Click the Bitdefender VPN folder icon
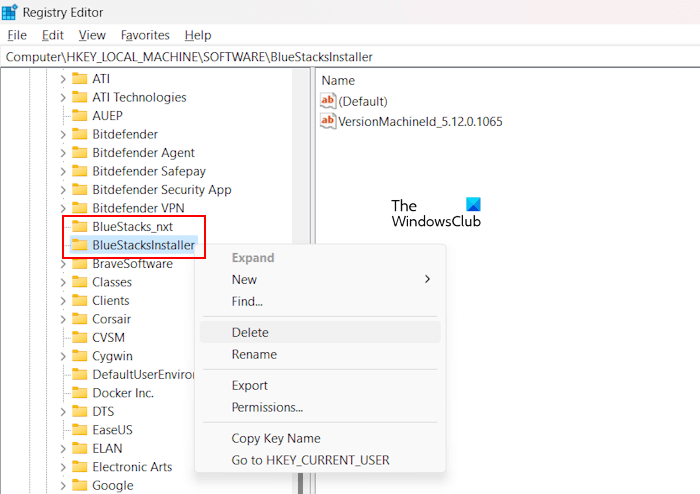The image size is (700, 494). click(x=79, y=208)
